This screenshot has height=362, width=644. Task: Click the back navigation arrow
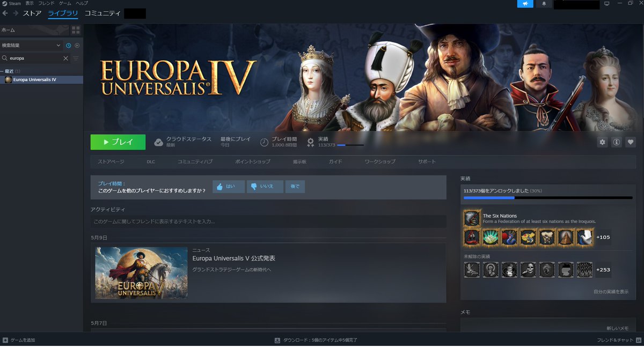coord(5,13)
